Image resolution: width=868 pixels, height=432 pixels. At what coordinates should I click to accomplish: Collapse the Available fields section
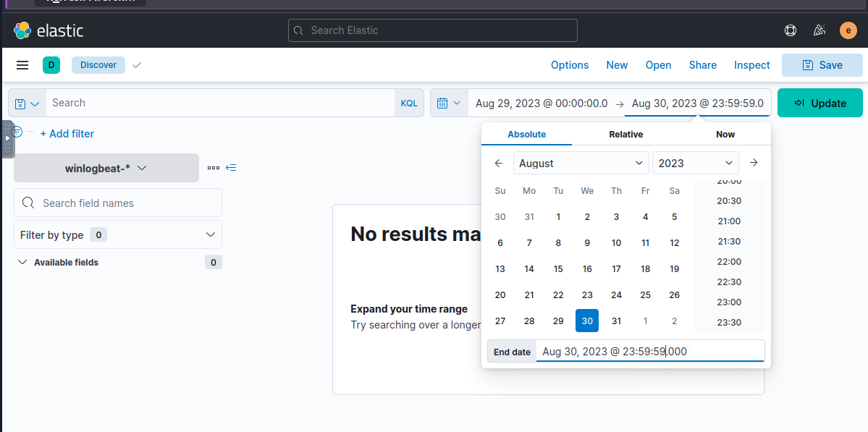point(22,262)
